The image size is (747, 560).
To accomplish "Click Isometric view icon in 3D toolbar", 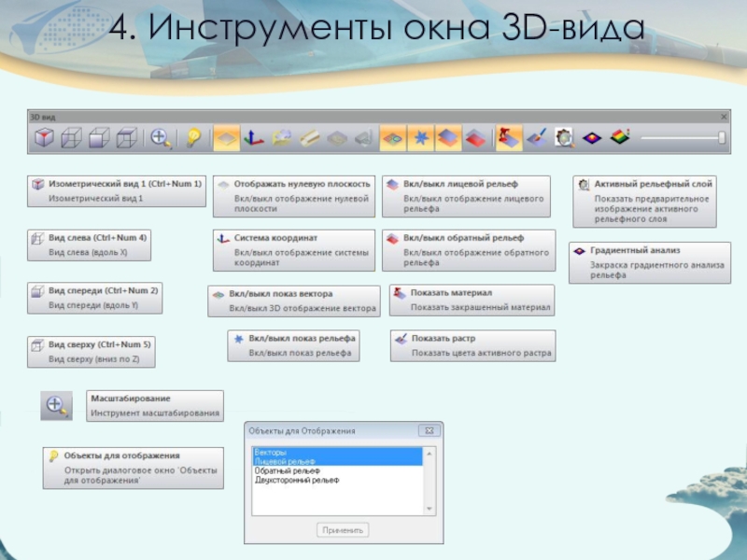I will point(43,138).
